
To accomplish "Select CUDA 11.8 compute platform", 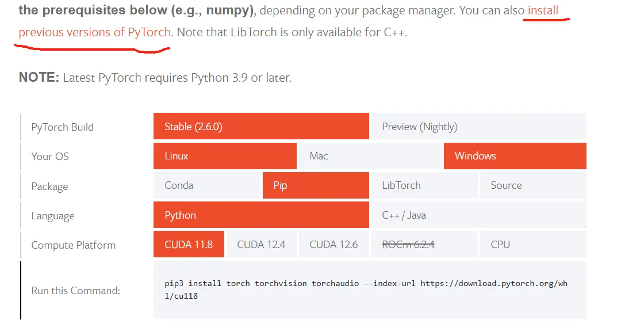I will [189, 245].
